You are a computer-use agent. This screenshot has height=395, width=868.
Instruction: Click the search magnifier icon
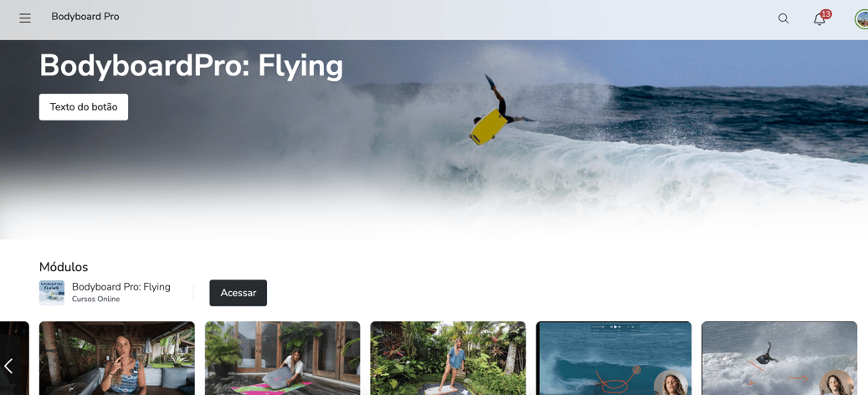783,18
